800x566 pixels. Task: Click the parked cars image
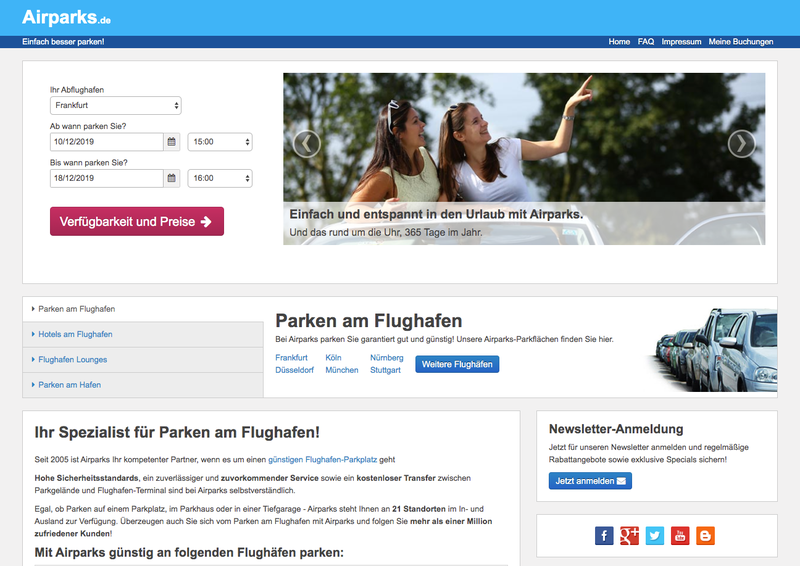714,350
